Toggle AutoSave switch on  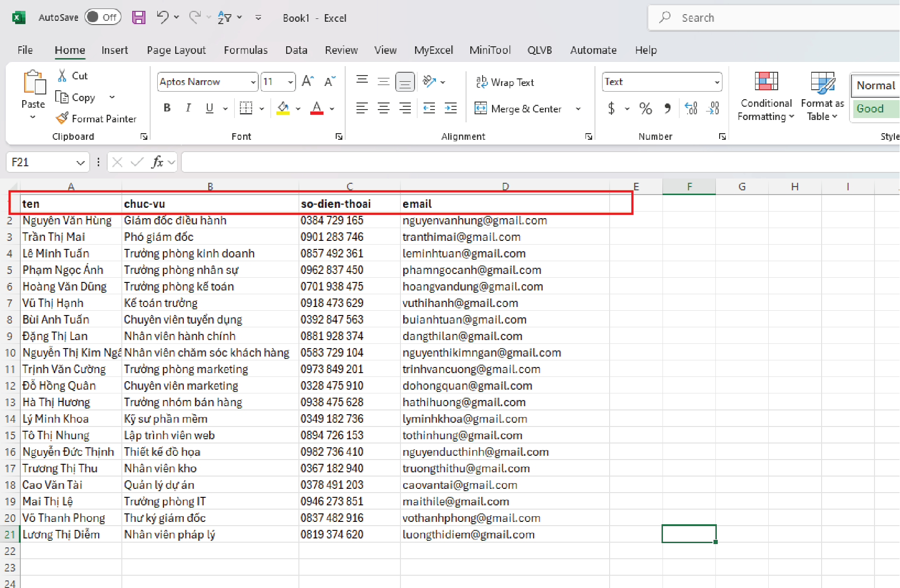point(103,17)
